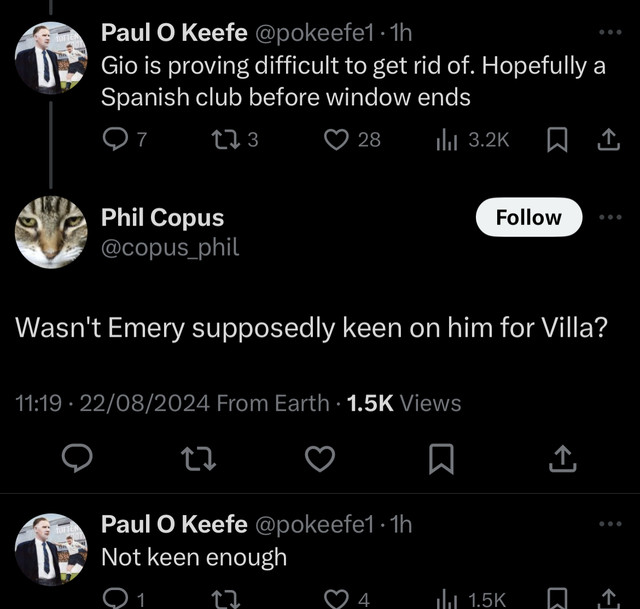Viewport: 640px width, 609px height.
Task: Like Phil Copus's main tweet
Action: pos(319,459)
